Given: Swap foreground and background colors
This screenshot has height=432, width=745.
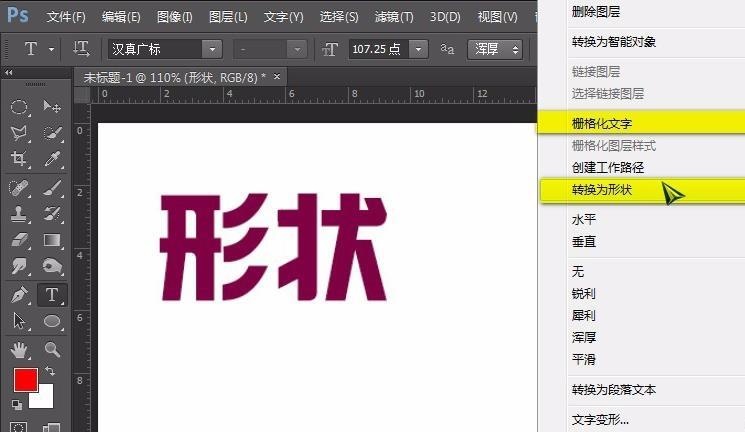Looking at the screenshot, I should coord(49,370).
